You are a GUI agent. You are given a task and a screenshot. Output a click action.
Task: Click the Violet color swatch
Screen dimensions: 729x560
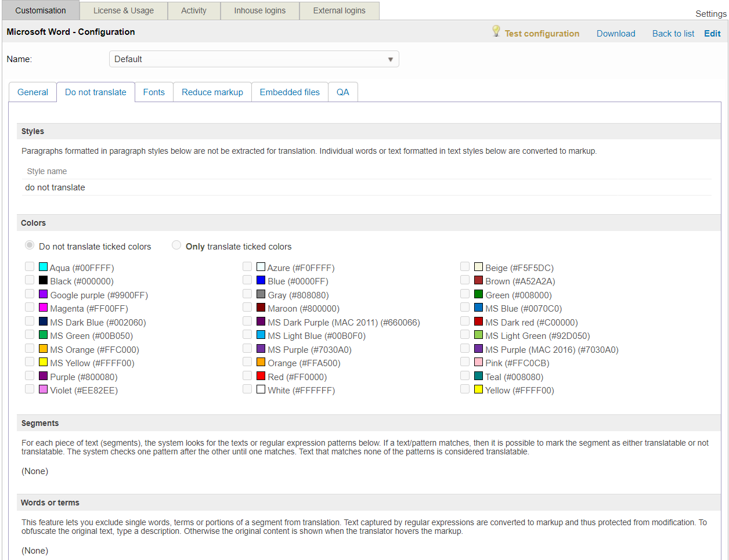click(x=43, y=389)
